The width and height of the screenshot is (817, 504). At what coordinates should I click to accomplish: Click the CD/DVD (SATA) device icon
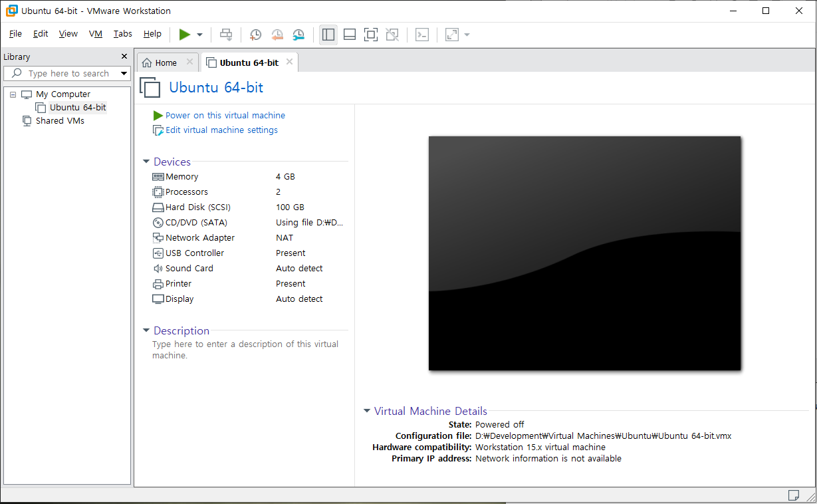pos(158,223)
